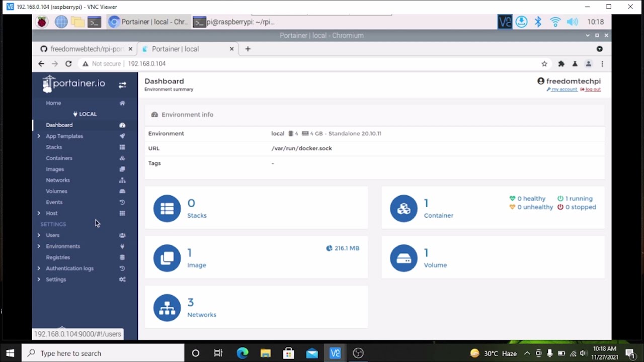
Task: Open the Bluetooth tray menu
Action: point(538,22)
